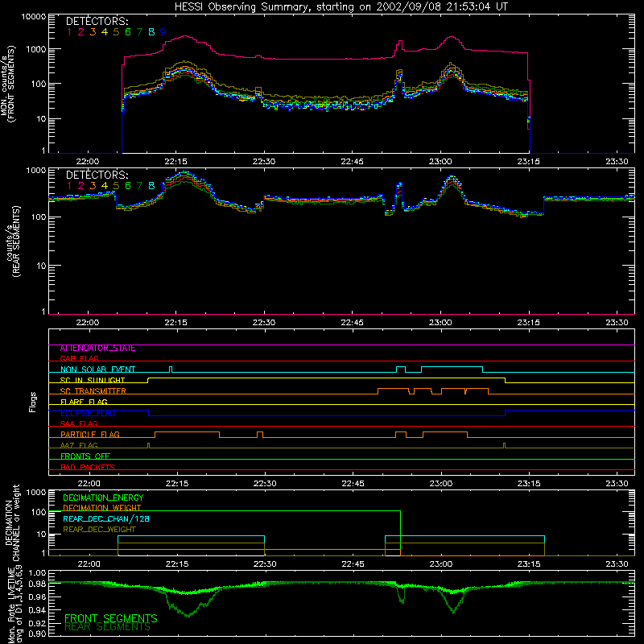Select detector 3 number in front segments legend
Screen dimensions: 644x644
tap(93, 32)
